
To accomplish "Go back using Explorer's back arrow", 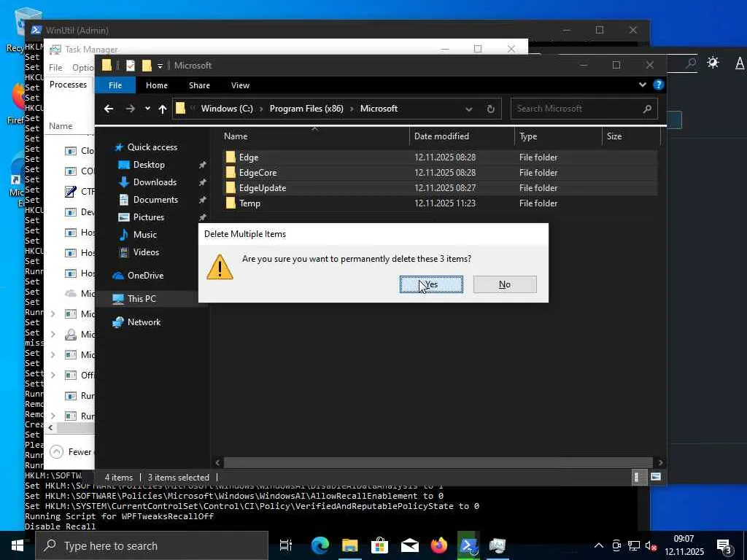I will pos(109,109).
